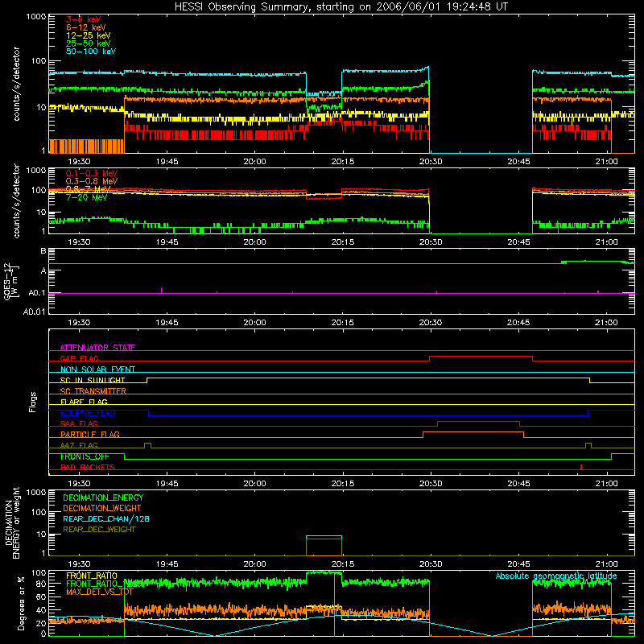Select the MAX_DET_VS_TOT legend label
Viewport: 644px width, 644px height.
(100, 592)
